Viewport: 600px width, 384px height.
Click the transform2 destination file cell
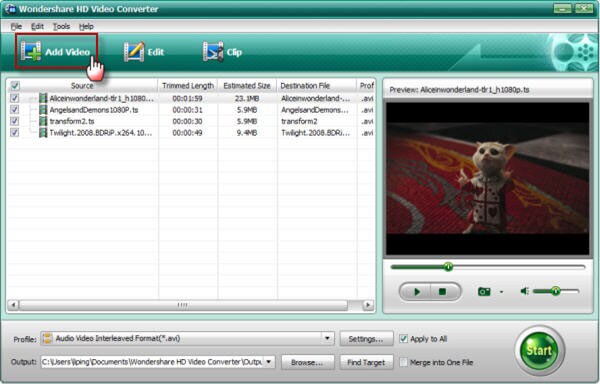click(x=299, y=121)
